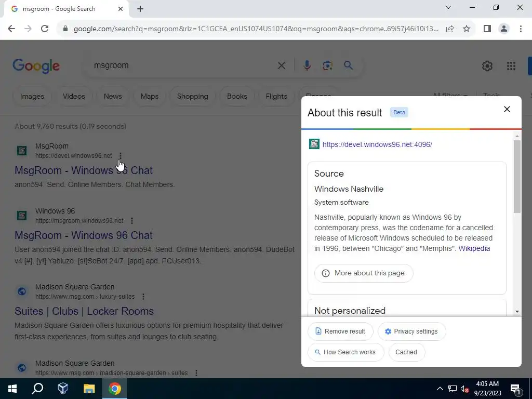Open the Chrome side panel
The width and height of the screenshot is (532, 399).
[x=487, y=29]
